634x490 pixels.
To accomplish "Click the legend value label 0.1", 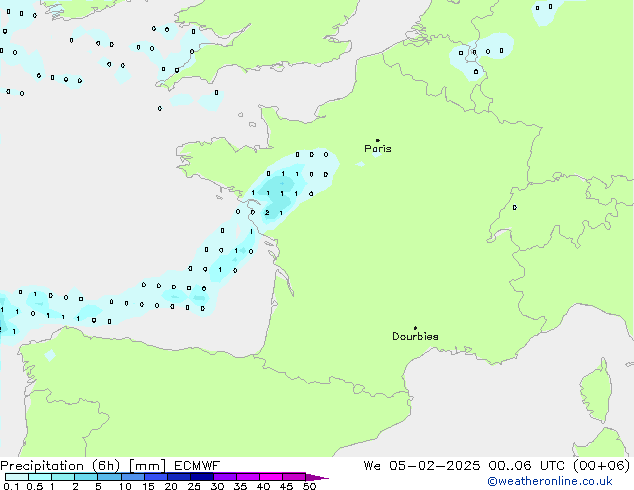I will tap(11, 486).
